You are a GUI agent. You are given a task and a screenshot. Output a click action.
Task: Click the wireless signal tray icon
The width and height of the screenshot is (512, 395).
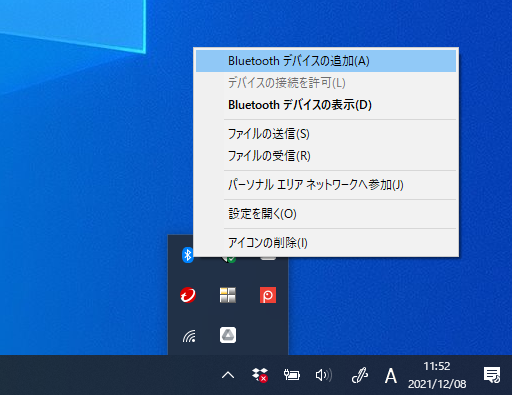189,336
